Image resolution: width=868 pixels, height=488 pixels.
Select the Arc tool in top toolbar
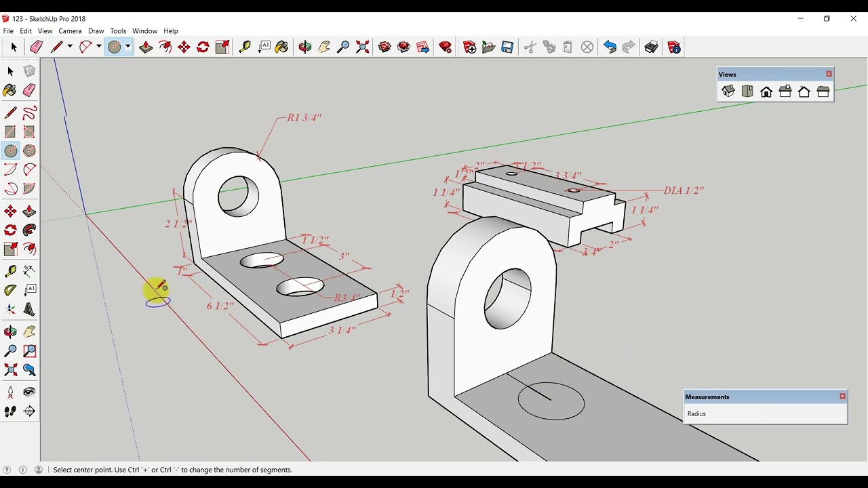85,47
